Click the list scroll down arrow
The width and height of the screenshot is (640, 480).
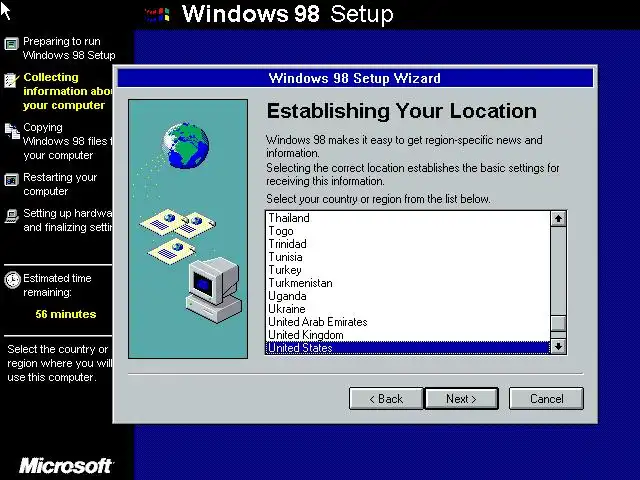(558, 347)
